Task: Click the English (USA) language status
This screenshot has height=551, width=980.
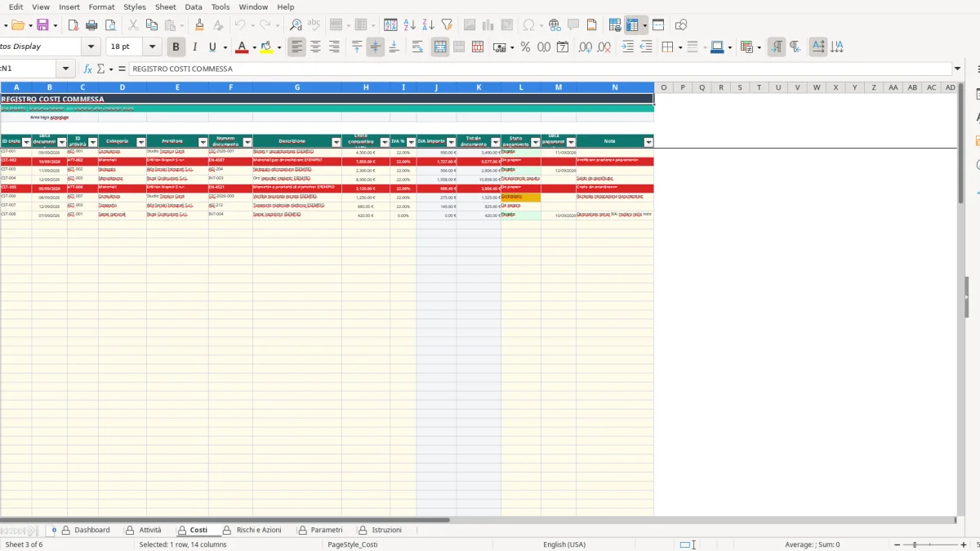Action: point(564,544)
